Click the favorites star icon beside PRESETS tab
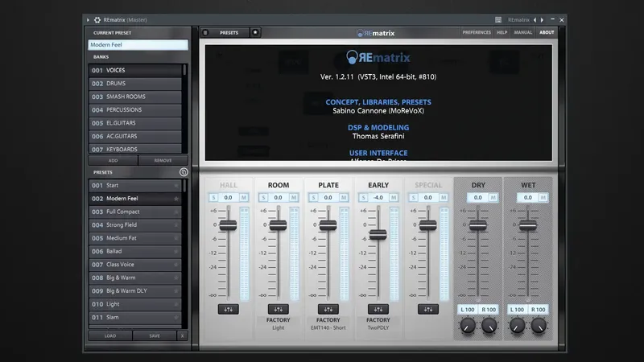 click(255, 32)
